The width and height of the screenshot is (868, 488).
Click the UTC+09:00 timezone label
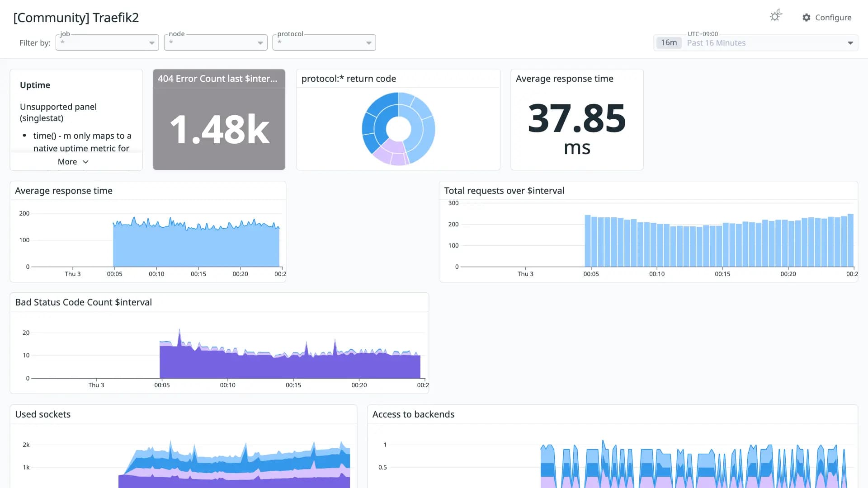coord(703,34)
